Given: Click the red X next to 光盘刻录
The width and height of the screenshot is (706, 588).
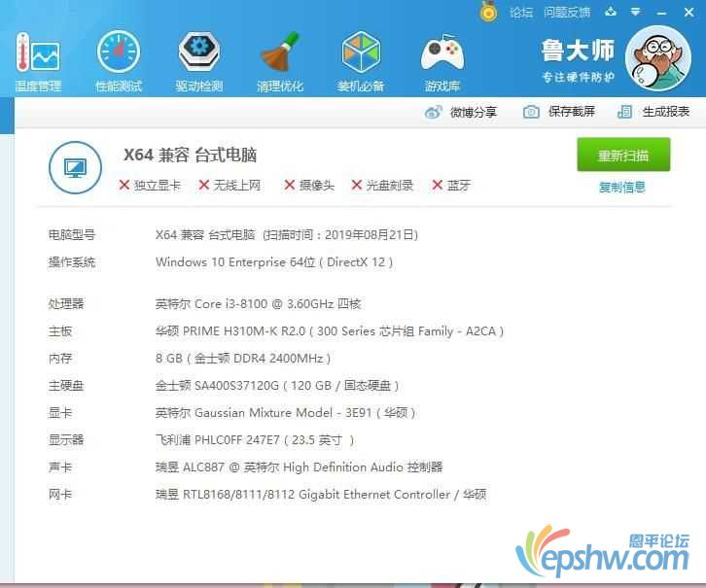Looking at the screenshot, I should [x=357, y=185].
